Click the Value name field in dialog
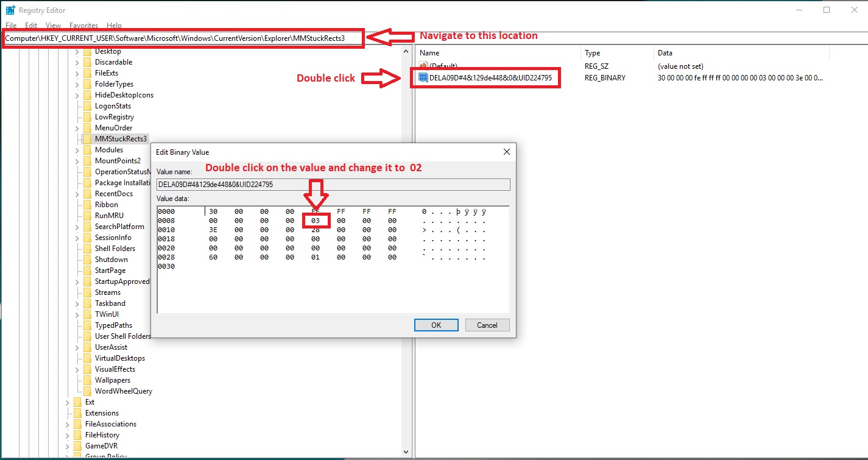The height and width of the screenshot is (460, 868). 333,185
